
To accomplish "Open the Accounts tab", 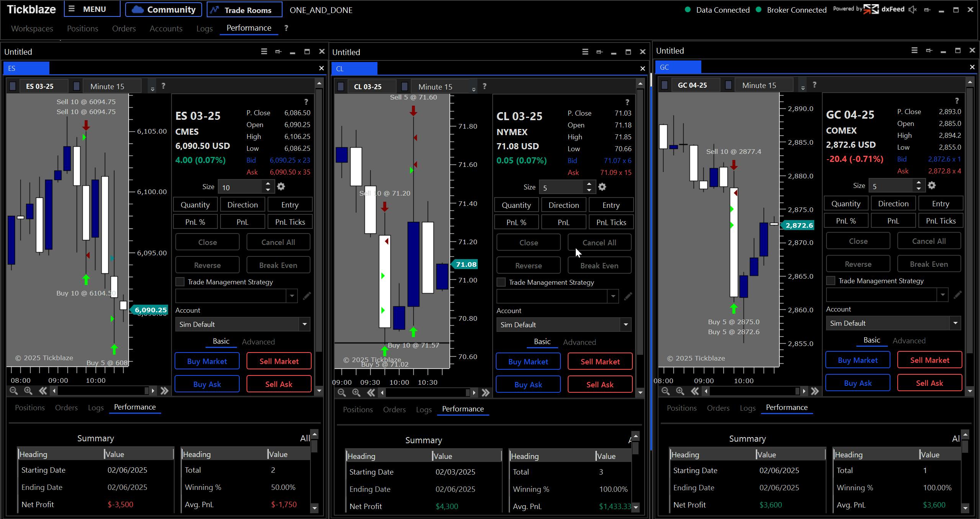I will [166, 28].
